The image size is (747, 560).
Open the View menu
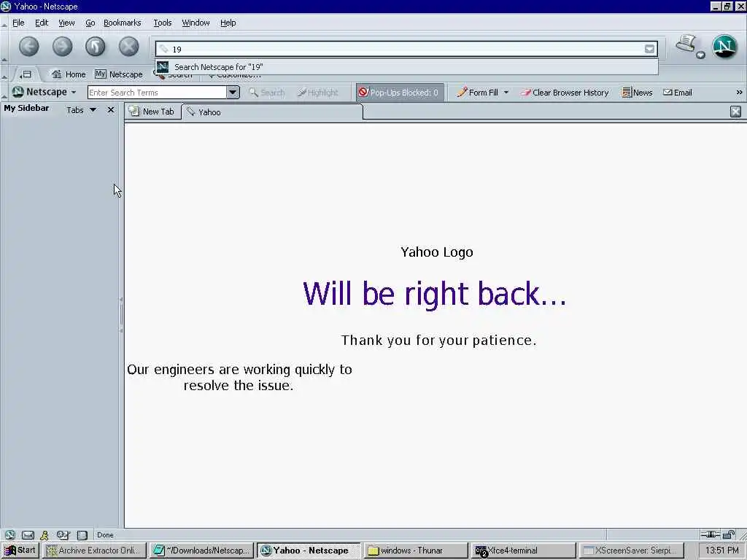[66, 23]
